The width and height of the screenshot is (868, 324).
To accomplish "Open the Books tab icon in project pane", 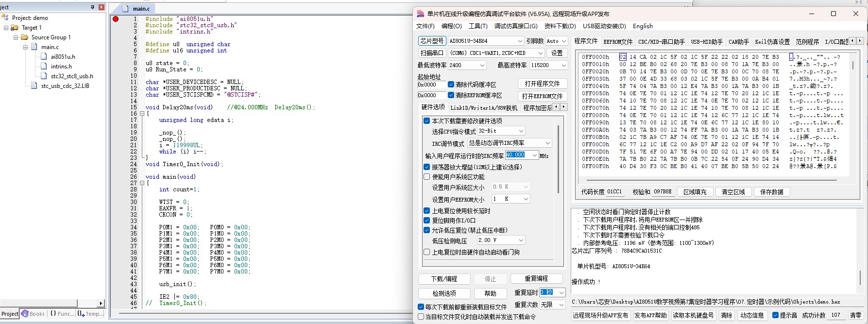I will click(x=25, y=314).
